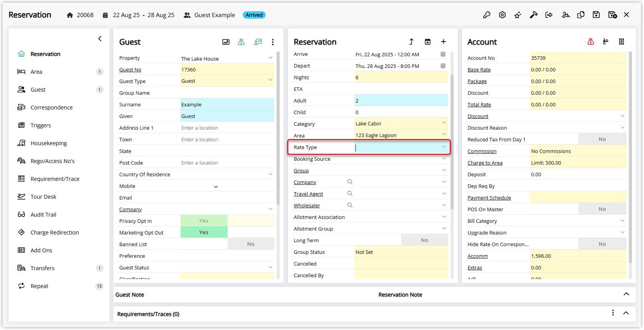
Task: Click the green money bag icon in Guest panel
Action: 241,42
